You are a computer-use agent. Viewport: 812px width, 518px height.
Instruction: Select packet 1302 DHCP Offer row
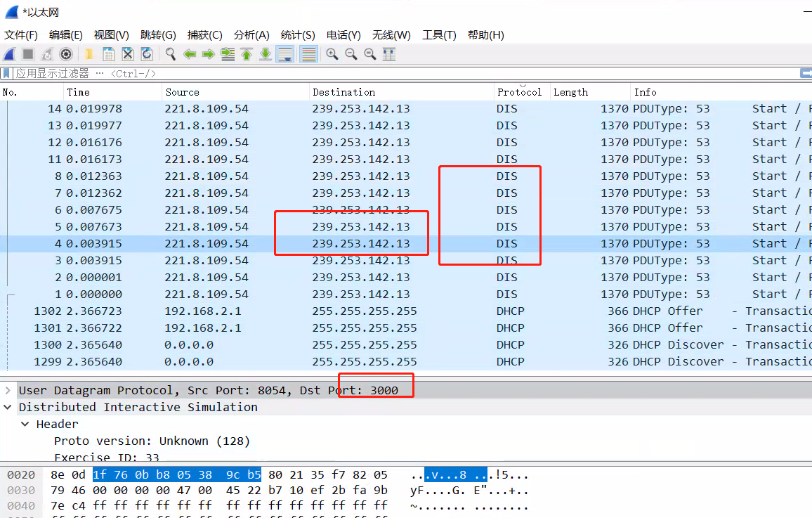point(281,311)
